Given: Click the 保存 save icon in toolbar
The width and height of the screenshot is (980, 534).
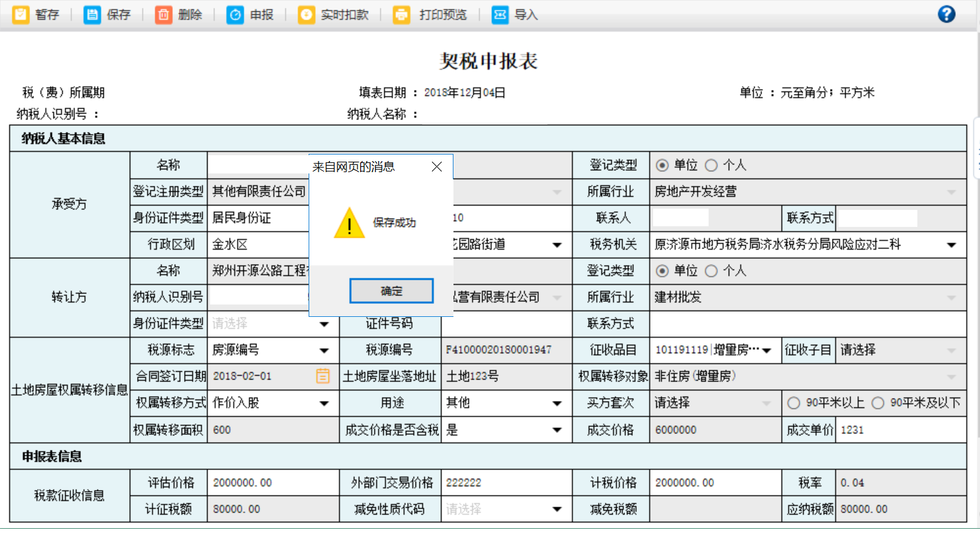Looking at the screenshot, I should 92,14.
